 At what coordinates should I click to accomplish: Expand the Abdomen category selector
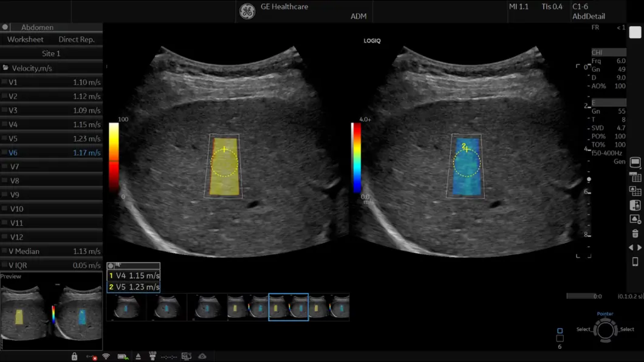coord(37,27)
